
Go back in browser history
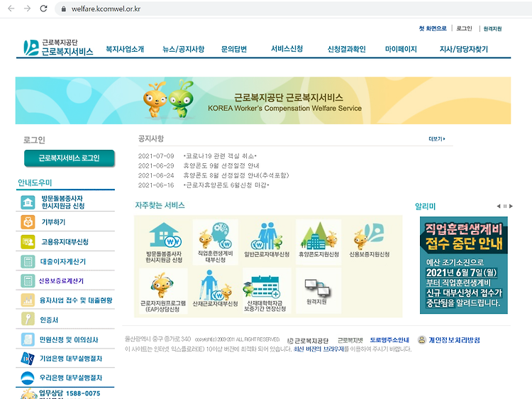(11, 9)
